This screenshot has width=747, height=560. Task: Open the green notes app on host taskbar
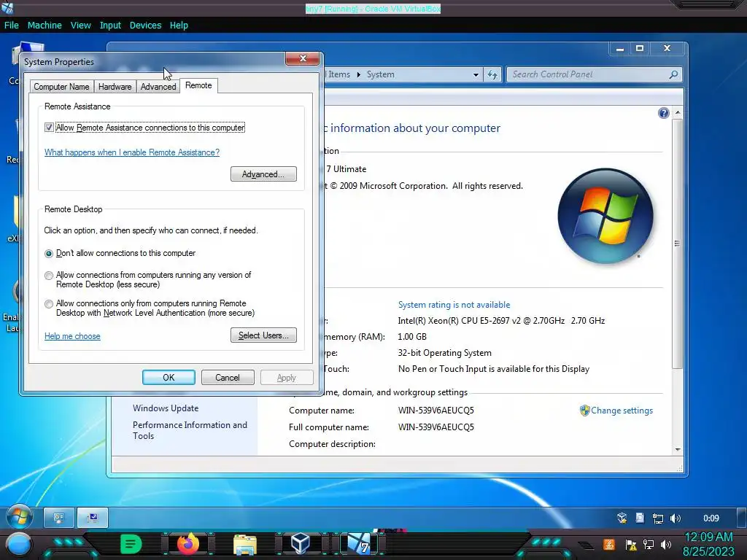point(131,544)
